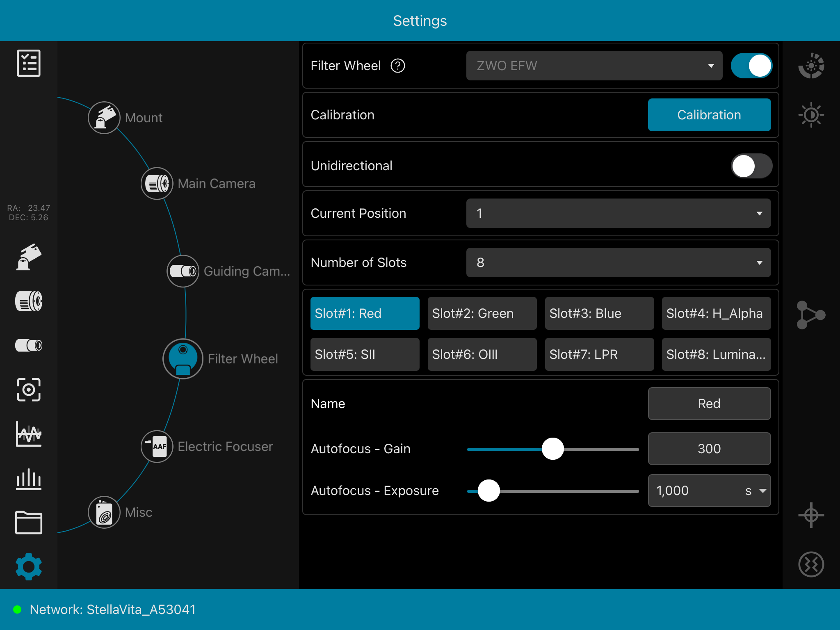Select the Filter Wheel node icon on arc
The width and height of the screenshot is (840, 630).
coord(183,359)
